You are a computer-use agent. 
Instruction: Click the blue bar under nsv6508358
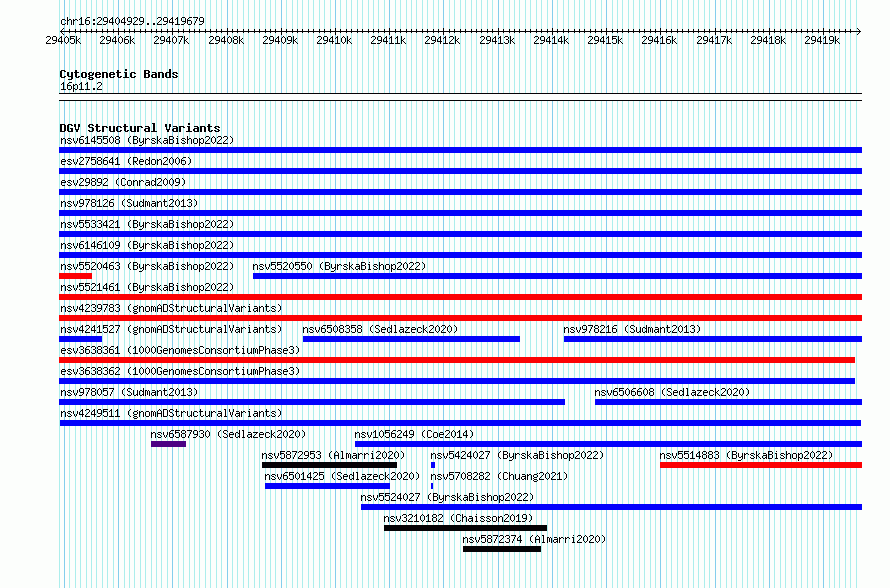(411, 339)
